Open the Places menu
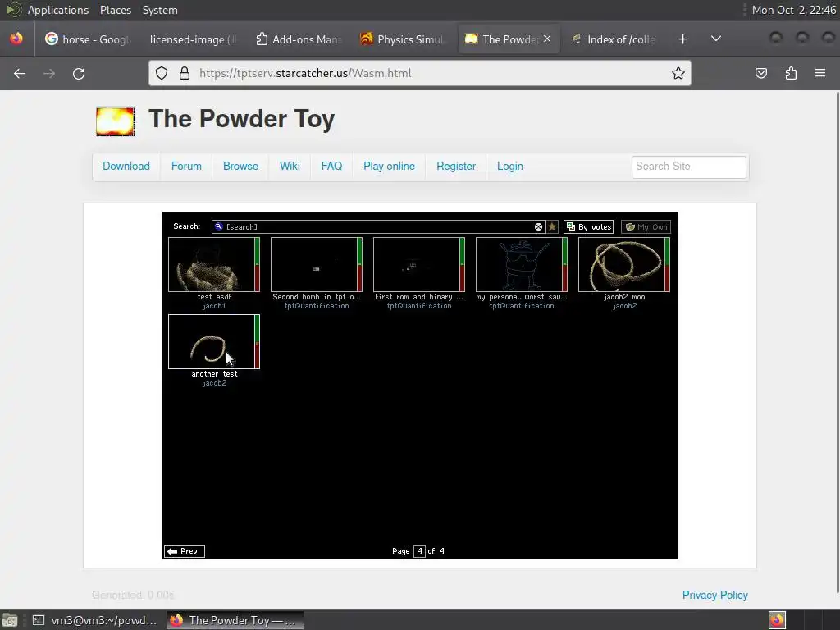Viewport: 840px width, 630px height. (115, 10)
